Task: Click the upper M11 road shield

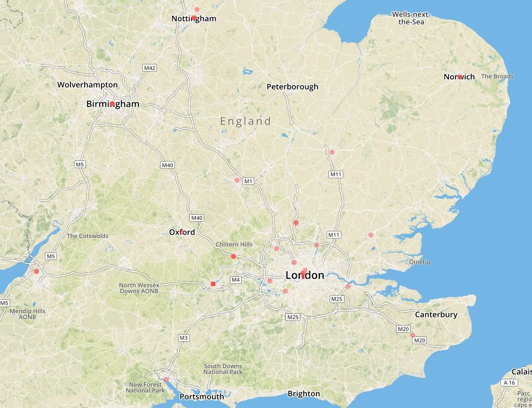Action: [336, 175]
